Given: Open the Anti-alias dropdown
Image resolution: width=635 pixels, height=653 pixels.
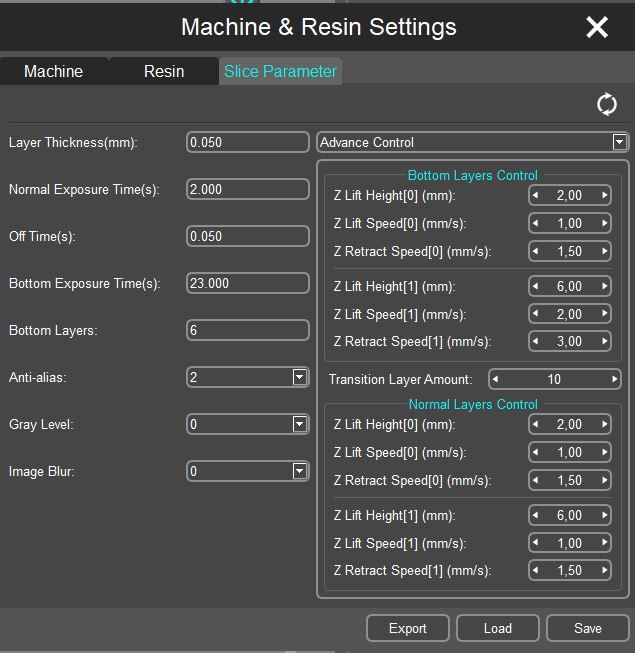Looking at the screenshot, I should (x=299, y=377).
